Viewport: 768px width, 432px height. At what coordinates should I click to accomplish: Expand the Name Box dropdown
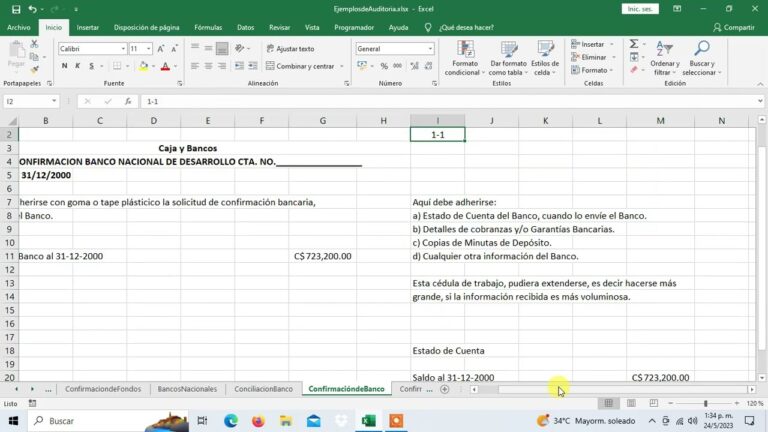click(x=54, y=101)
